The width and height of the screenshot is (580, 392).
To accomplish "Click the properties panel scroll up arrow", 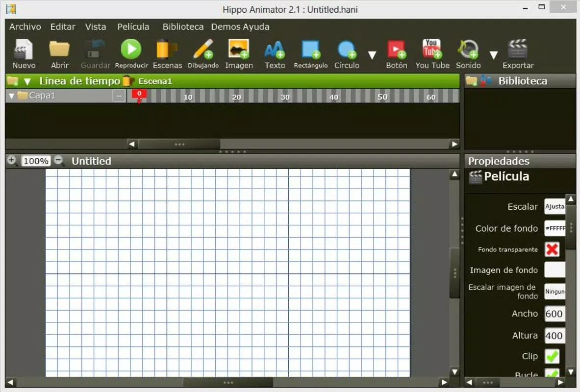I will tap(571, 199).
